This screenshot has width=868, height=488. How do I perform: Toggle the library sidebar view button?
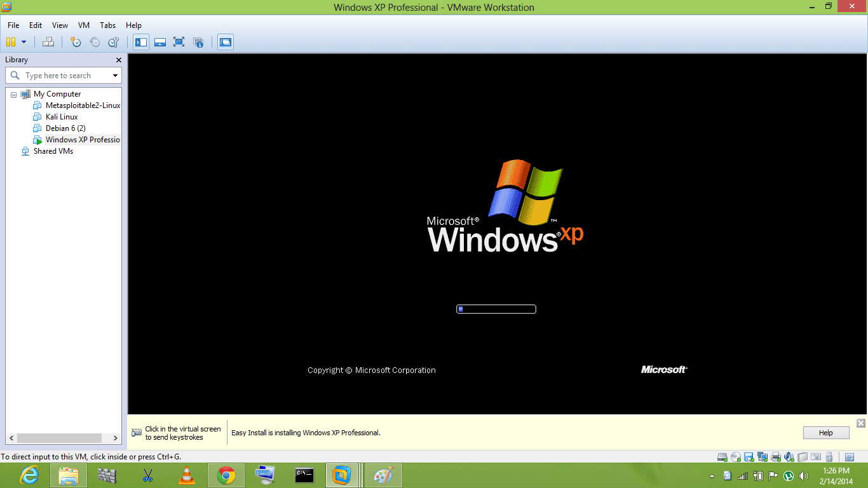140,42
